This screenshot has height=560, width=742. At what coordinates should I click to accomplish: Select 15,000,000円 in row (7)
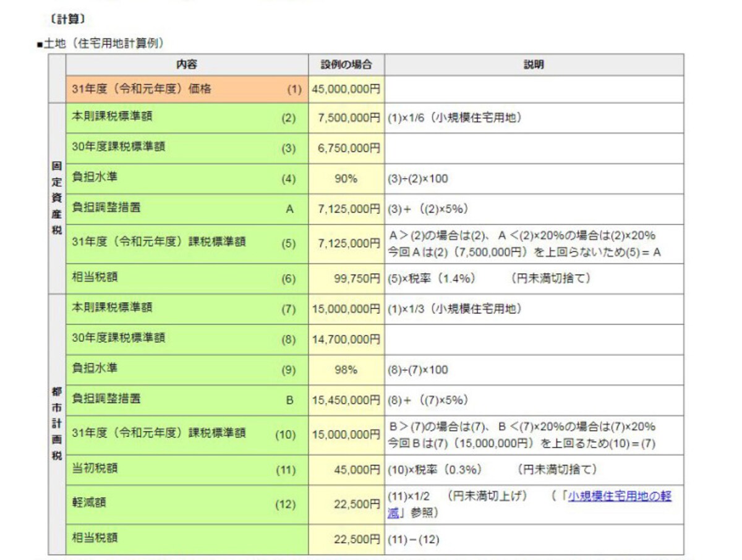(x=346, y=308)
